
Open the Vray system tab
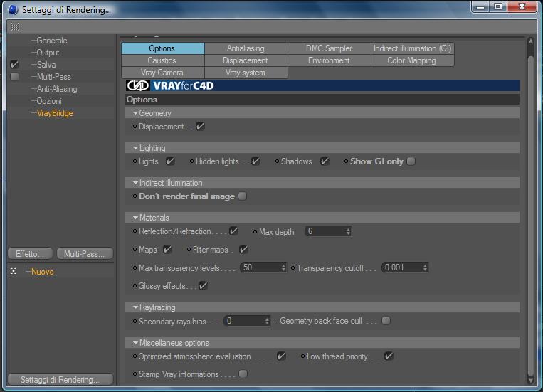[246, 73]
